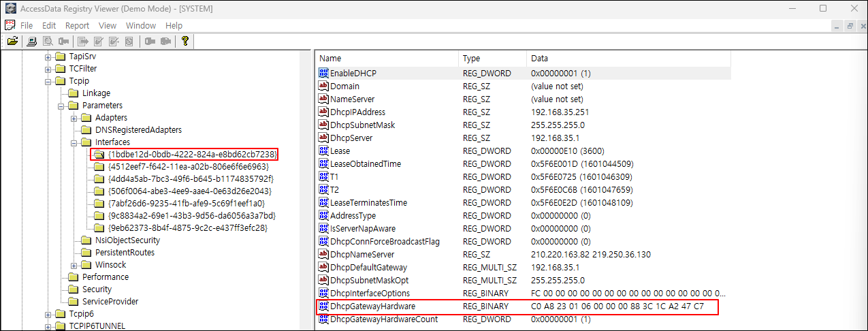Collapse the Interfaces tree node

(74, 142)
